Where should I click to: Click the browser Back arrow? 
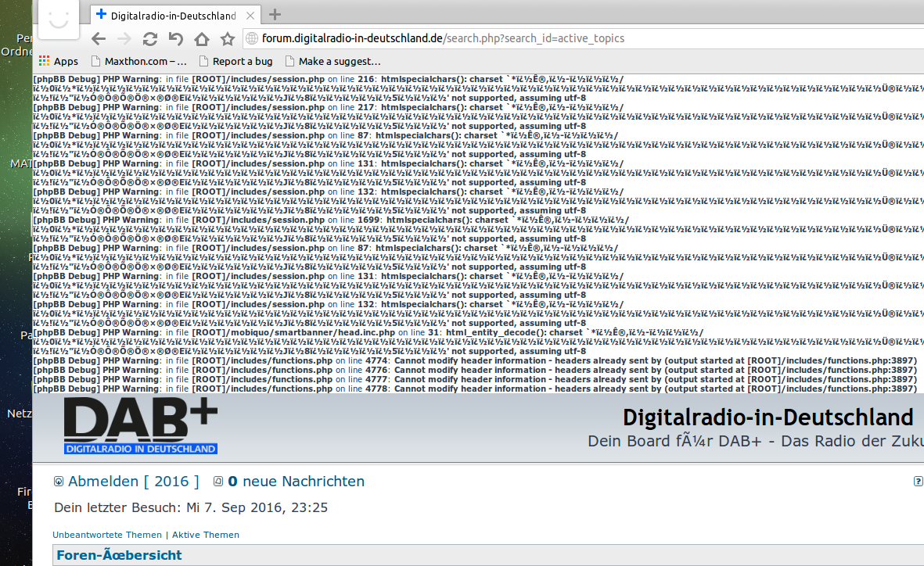coord(99,39)
